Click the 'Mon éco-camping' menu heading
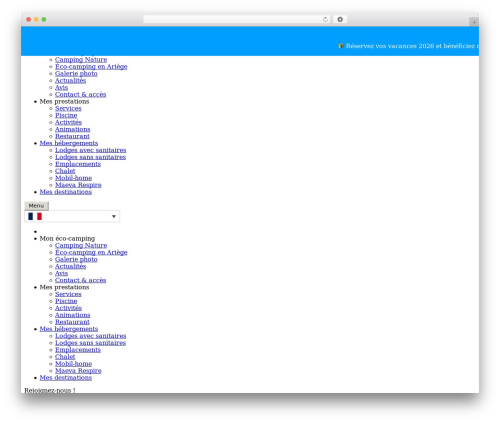The width and height of the screenshot is (500, 423). (67, 239)
